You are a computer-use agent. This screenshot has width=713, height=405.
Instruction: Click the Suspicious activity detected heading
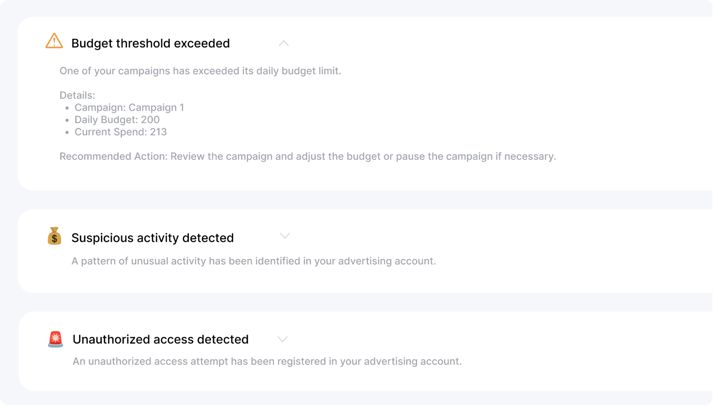point(152,238)
